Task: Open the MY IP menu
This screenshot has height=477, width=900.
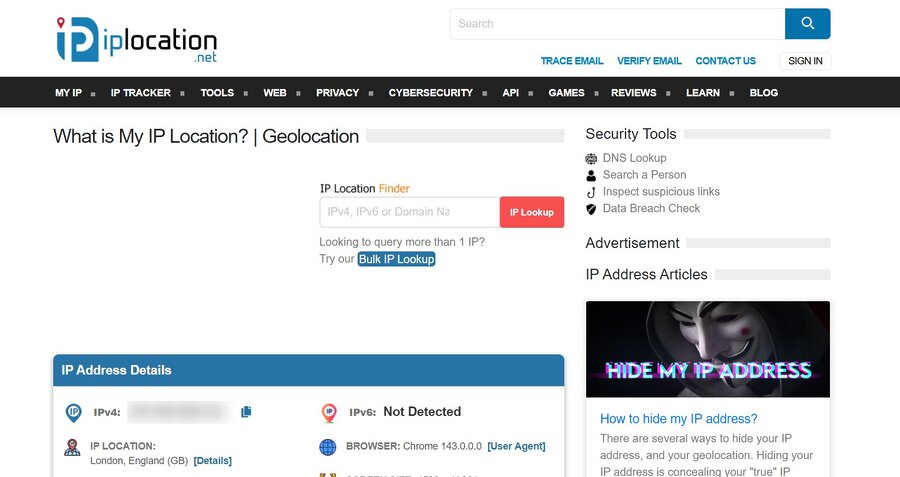Action: tap(68, 93)
